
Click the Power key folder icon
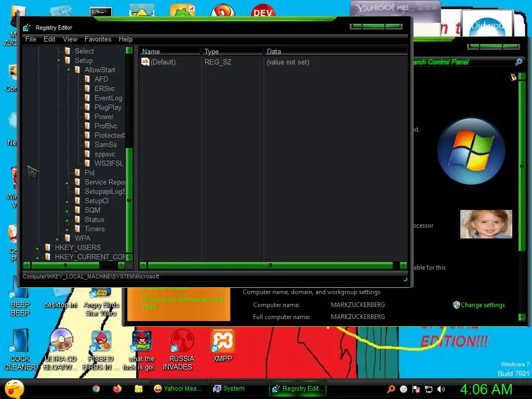[x=87, y=117]
